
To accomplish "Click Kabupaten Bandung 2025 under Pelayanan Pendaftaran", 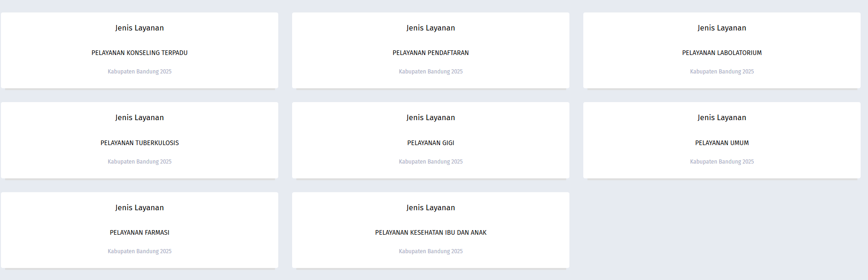I will (430, 72).
